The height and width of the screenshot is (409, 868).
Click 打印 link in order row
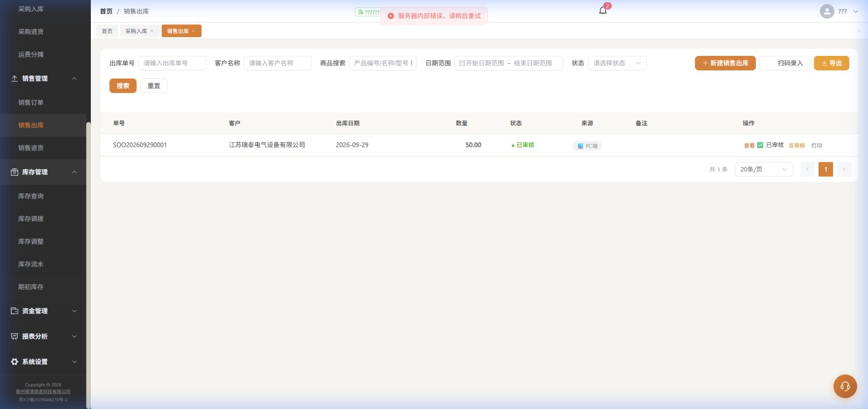coord(817,146)
